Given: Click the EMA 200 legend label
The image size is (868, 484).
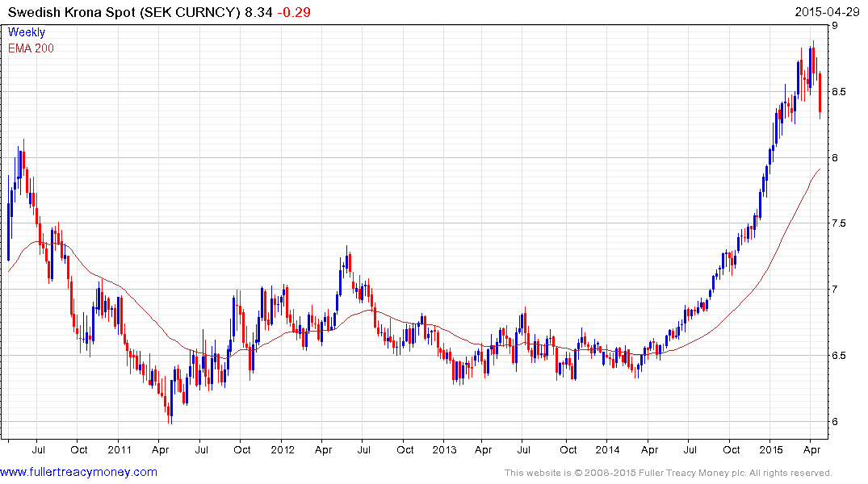Looking at the screenshot, I should 31,48.
